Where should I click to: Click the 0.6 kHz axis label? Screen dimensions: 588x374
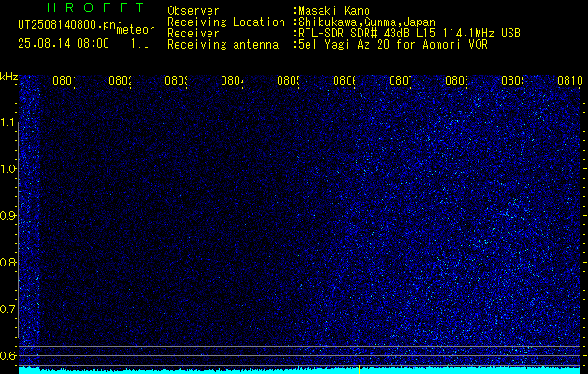9,355
